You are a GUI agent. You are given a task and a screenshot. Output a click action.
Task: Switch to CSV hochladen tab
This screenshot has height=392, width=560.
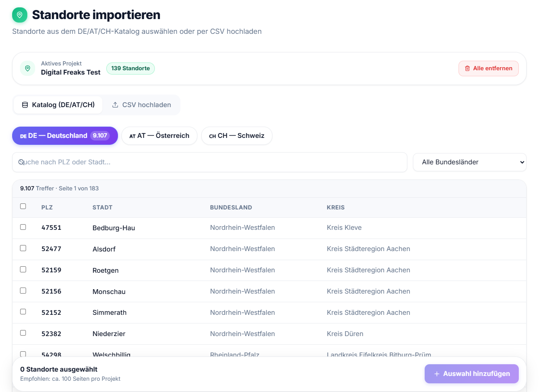coord(141,105)
